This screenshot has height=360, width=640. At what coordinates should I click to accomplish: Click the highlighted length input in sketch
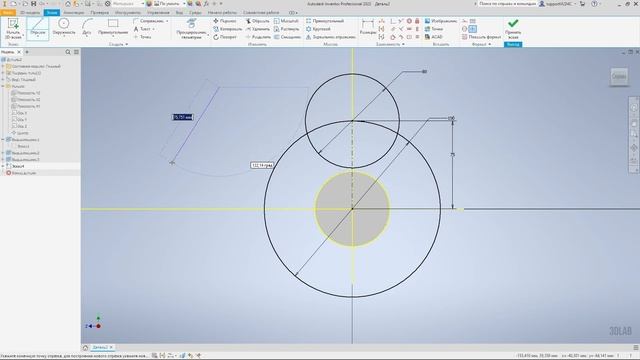182,117
